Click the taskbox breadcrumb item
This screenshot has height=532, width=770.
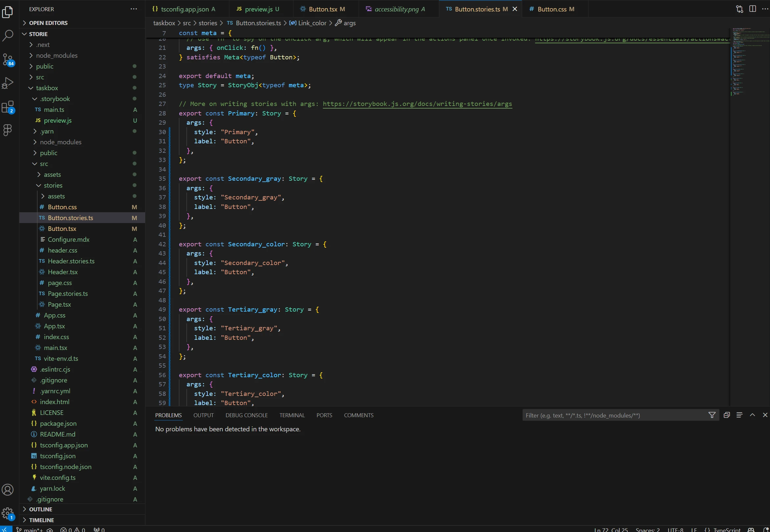164,23
